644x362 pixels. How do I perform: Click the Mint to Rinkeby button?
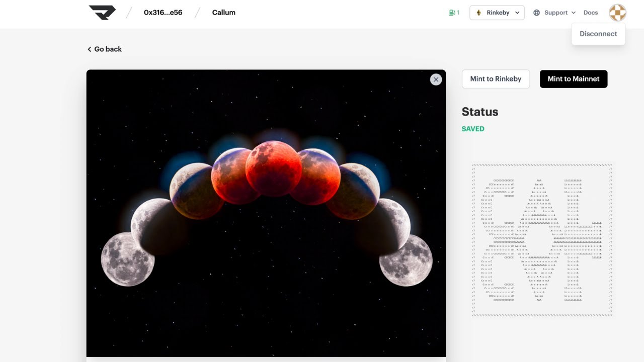(x=496, y=79)
